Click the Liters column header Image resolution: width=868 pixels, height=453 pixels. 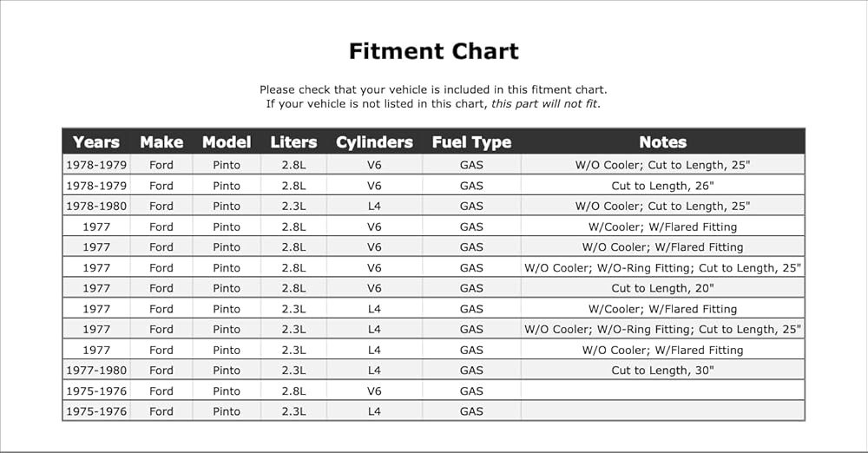click(293, 142)
